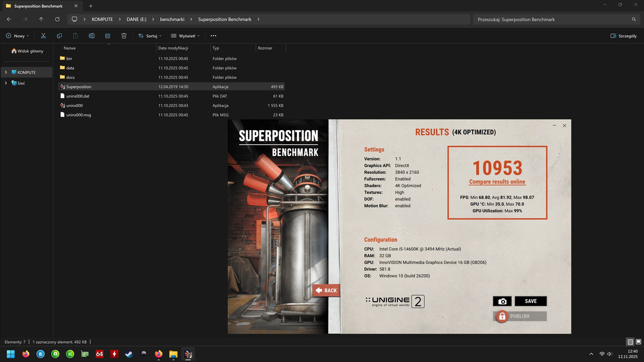
Task: Click the Share icon in toolbar
Action: 108,36
